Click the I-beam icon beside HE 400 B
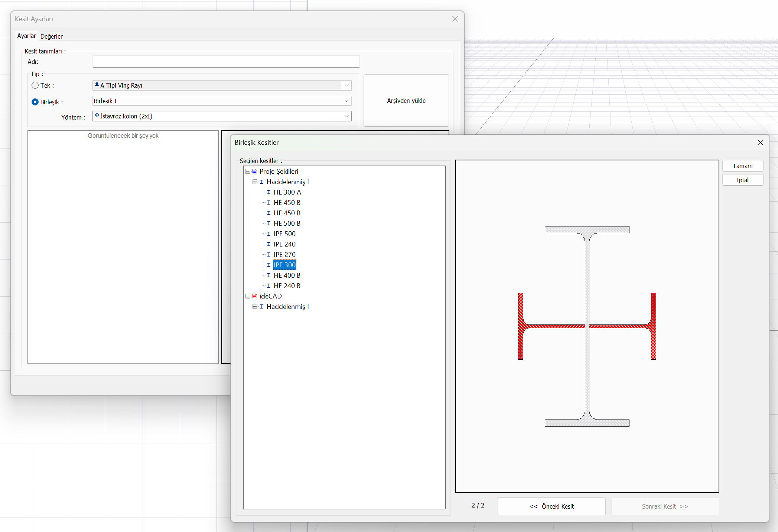The width and height of the screenshot is (778, 532). tap(269, 275)
